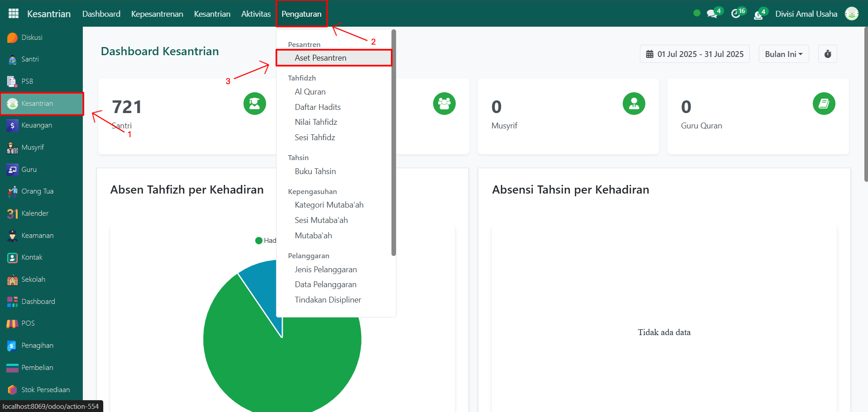Open the activities clock icon
The height and width of the screenshot is (412, 868).
point(736,14)
